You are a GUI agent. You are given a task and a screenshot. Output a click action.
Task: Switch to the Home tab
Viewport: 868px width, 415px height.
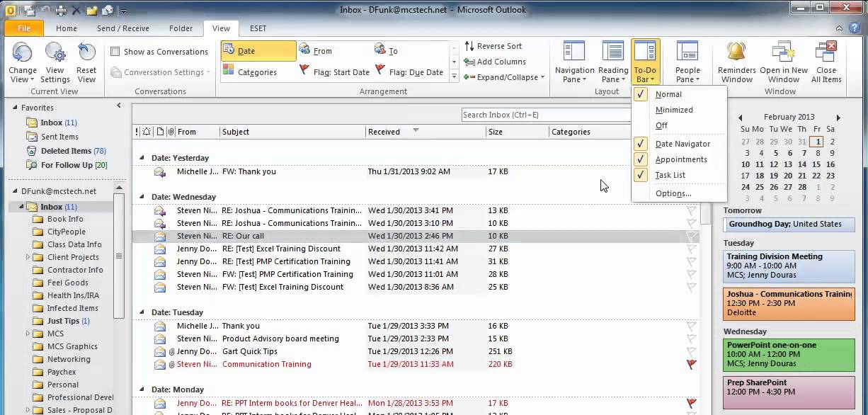click(x=67, y=28)
